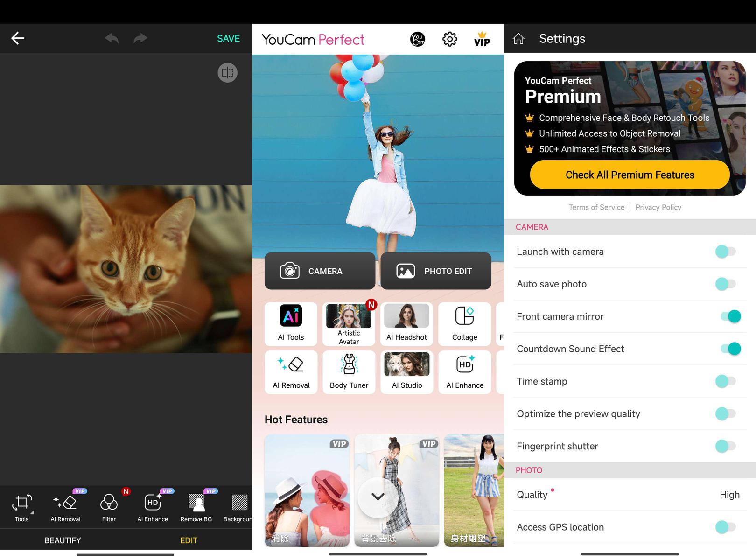756x560 pixels.
Task: Open the Body Tuner tile
Action: tap(349, 372)
